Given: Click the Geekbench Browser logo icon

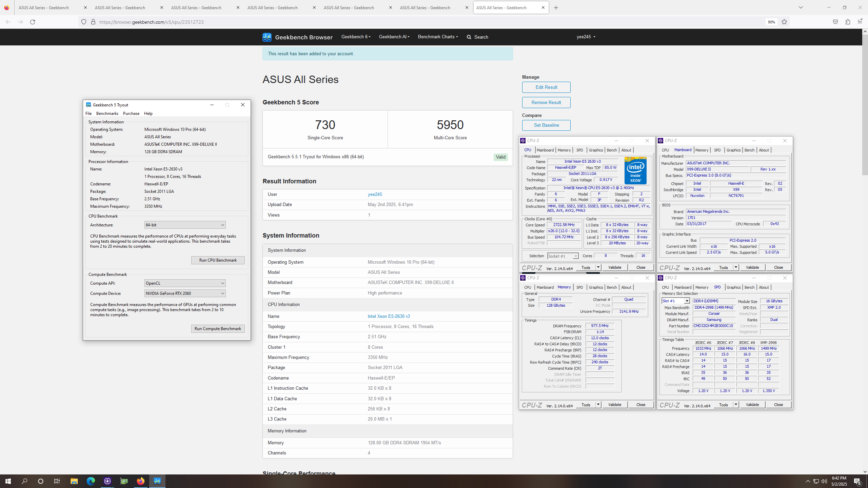Looking at the screenshot, I should (267, 37).
